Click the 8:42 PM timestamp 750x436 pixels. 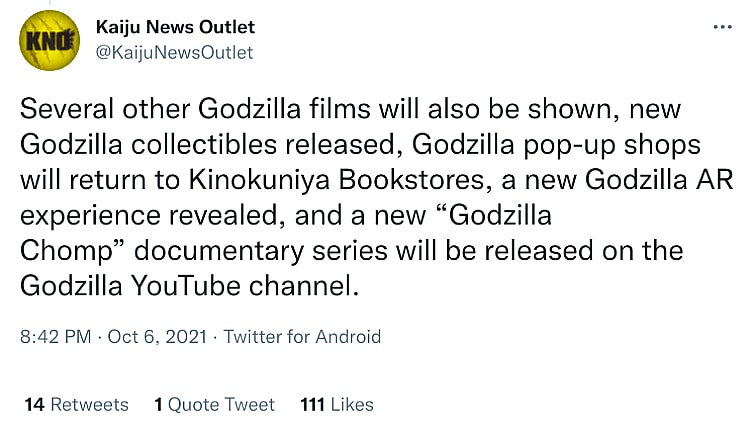[x=54, y=337]
